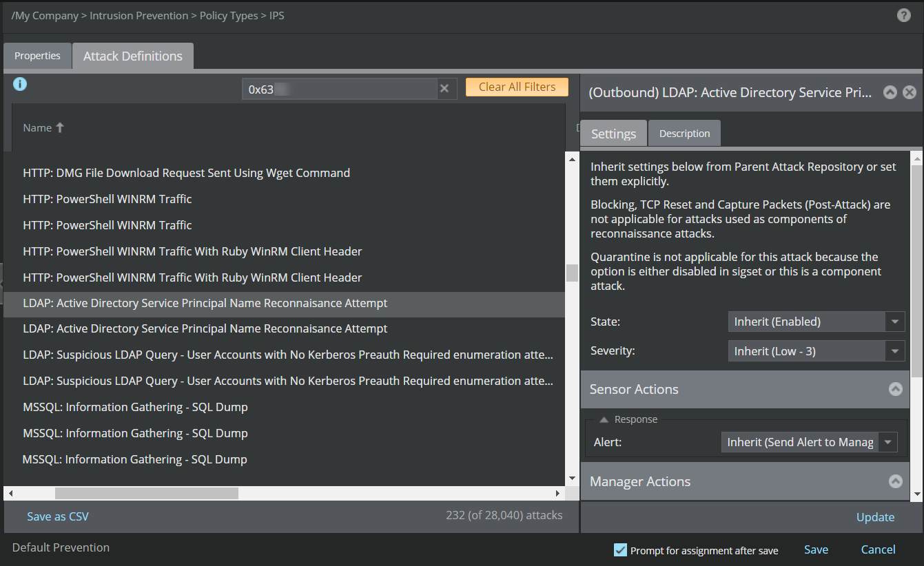Click the horizontal scroll-left arrow of attack list
924x566 pixels.
pyautogui.click(x=10, y=493)
